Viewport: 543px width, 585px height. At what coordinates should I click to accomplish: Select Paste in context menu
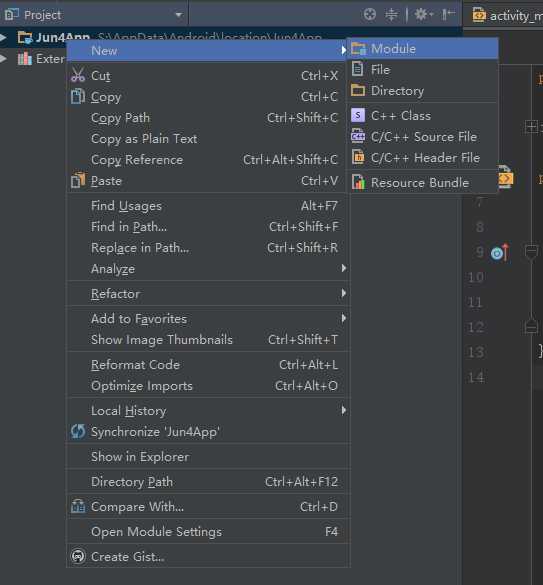[207, 181]
